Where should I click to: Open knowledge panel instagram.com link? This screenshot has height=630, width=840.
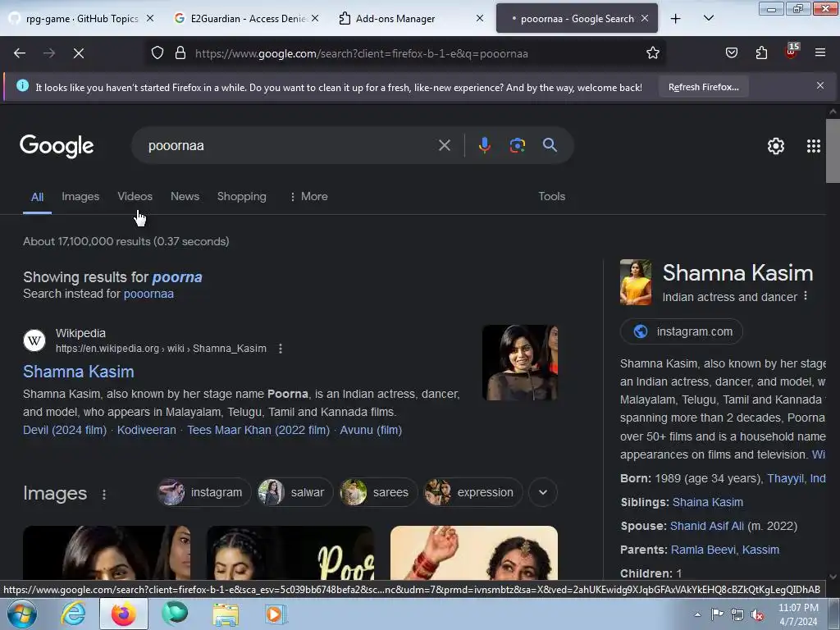pyautogui.click(x=682, y=331)
